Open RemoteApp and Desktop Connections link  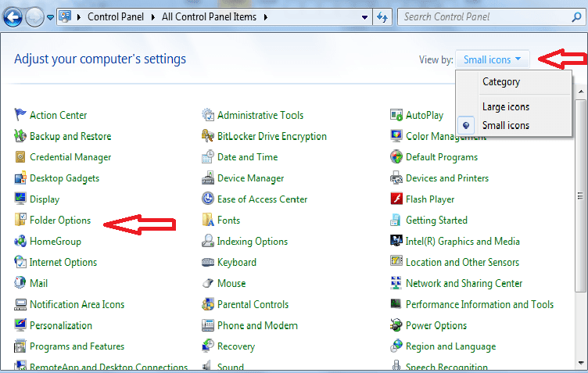[109, 367]
